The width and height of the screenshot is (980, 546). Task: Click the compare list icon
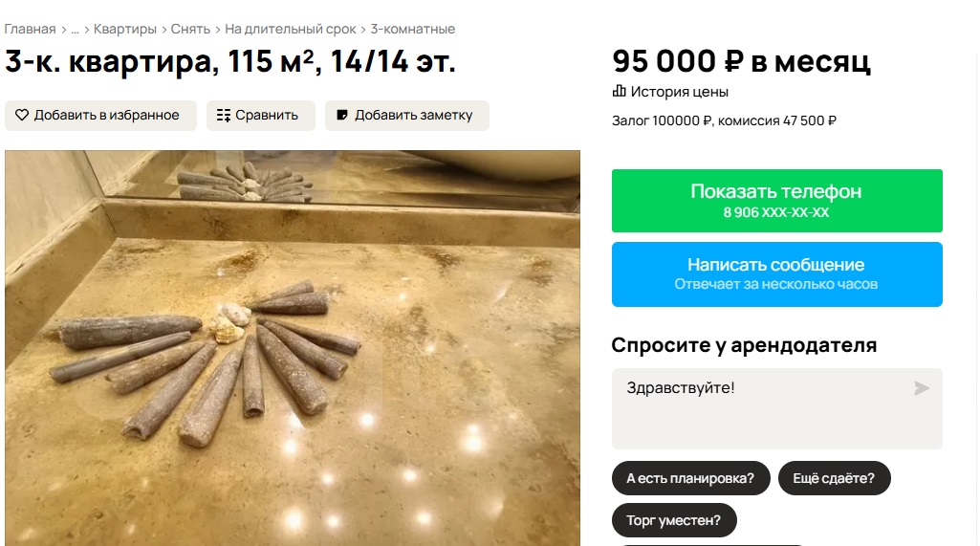tap(224, 115)
